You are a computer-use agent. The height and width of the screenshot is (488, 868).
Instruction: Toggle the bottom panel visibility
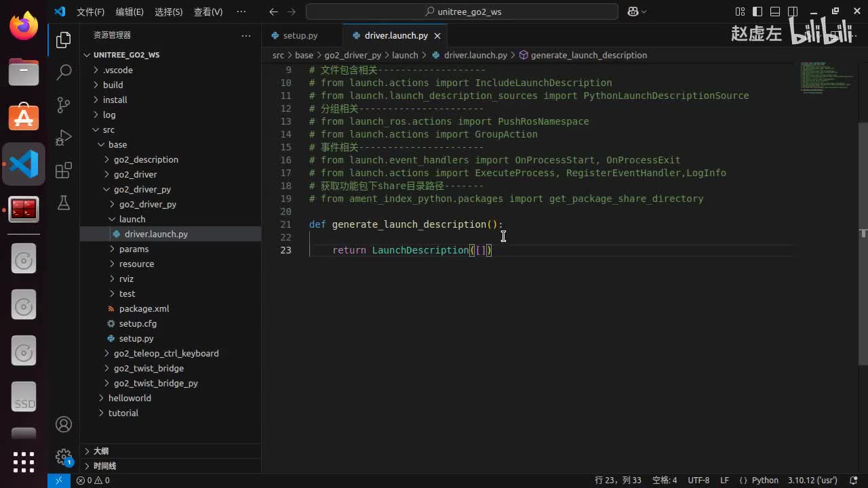[x=775, y=12]
